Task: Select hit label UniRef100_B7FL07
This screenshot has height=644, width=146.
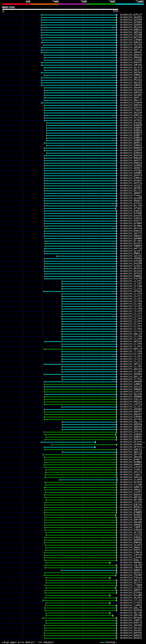Action: (x=131, y=15)
